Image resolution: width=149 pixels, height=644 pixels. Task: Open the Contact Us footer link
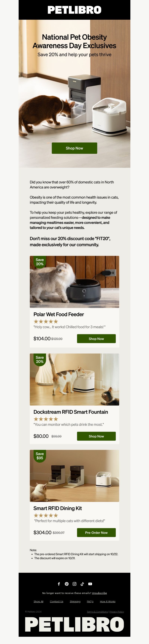click(x=57, y=602)
